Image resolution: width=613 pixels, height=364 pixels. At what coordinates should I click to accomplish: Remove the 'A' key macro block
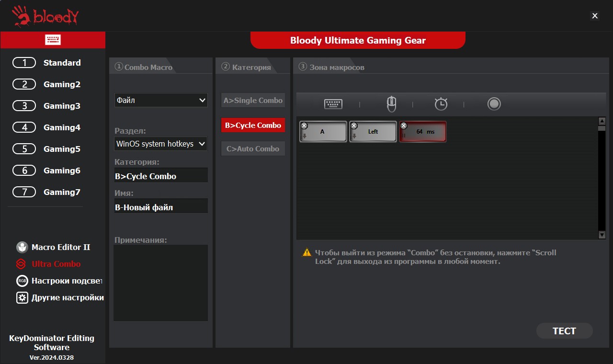coord(304,126)
